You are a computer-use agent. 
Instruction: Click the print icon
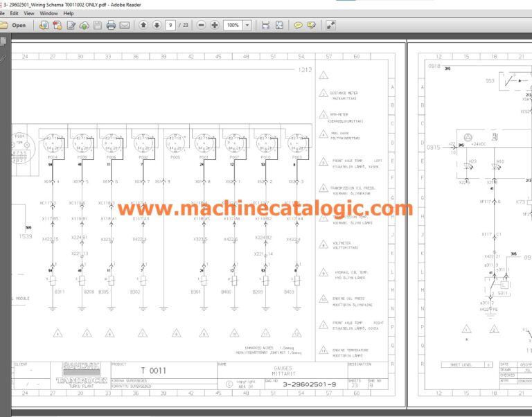[111, 25]
